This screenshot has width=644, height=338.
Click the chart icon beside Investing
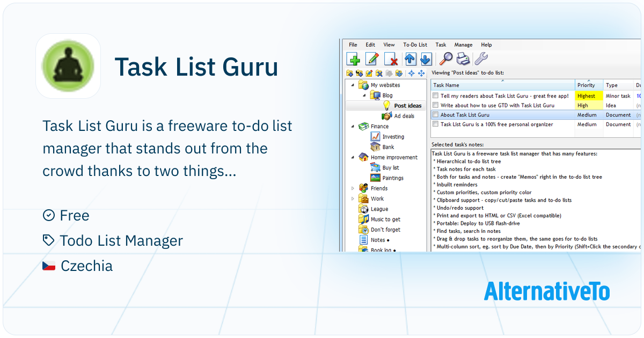[375, 136]
